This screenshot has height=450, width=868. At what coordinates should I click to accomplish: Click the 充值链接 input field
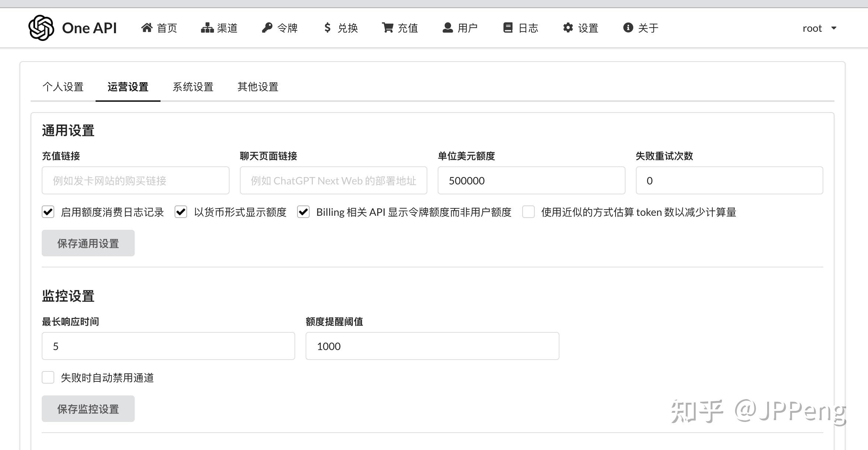click(135, 180)
